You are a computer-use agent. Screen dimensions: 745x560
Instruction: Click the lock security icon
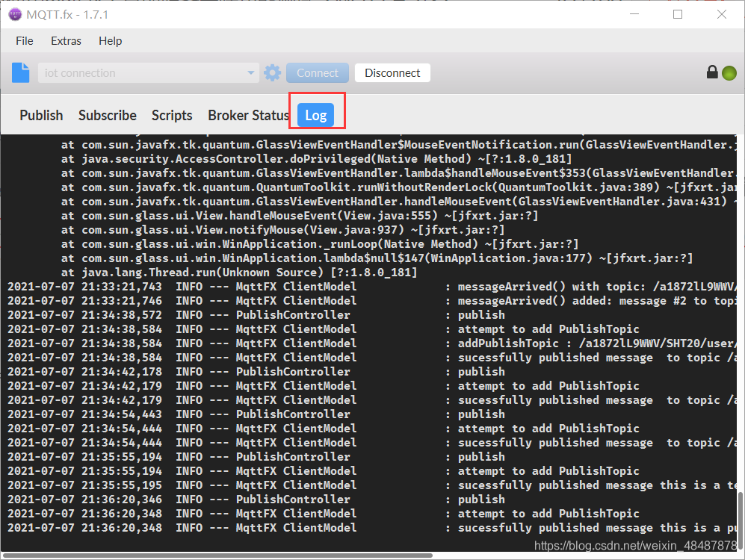coord(711,72)
